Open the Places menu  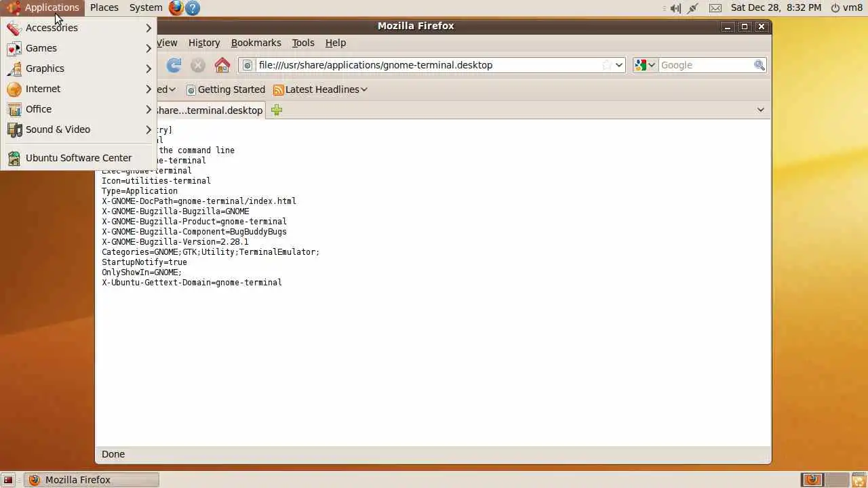(104, 7)
